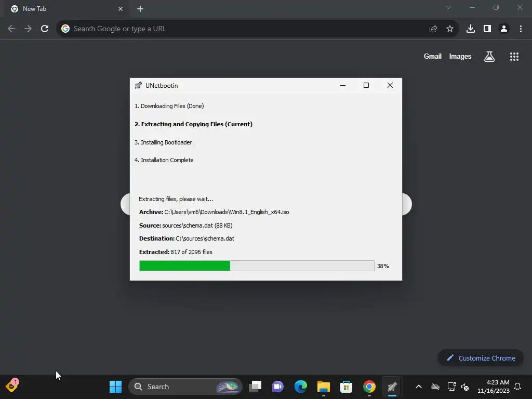The width and height of the screenshot is (532, 399).
Task: Open Chrome tab search chevron
Action: click(x=448, y=7)
